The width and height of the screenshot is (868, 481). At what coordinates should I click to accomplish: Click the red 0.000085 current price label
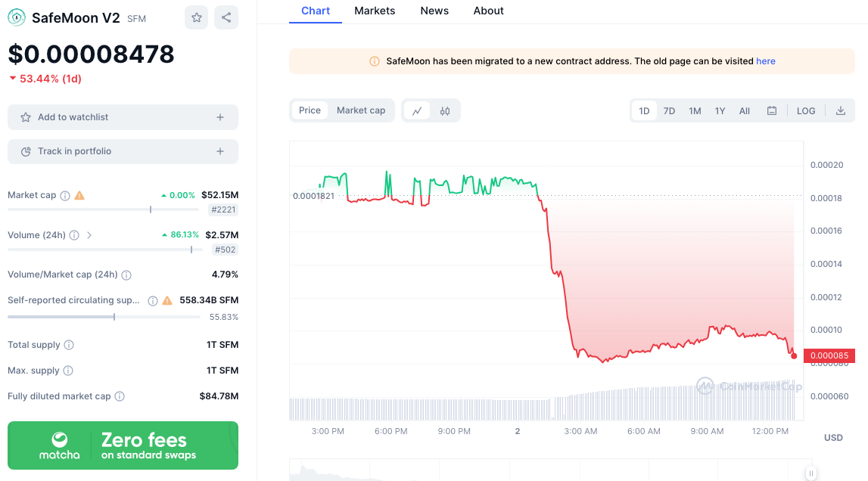[829, 356]
